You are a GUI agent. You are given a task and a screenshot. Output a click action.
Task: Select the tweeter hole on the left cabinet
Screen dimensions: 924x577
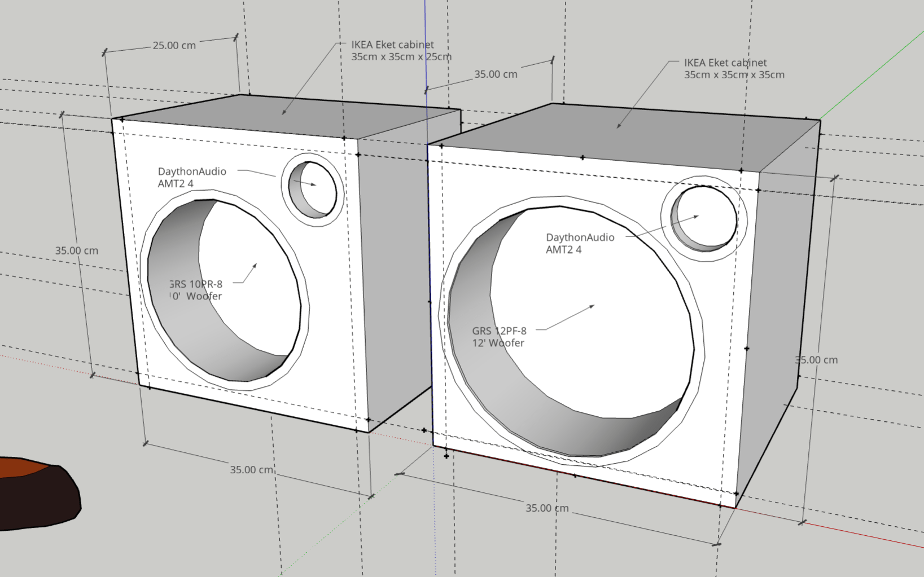coord(312,190)
